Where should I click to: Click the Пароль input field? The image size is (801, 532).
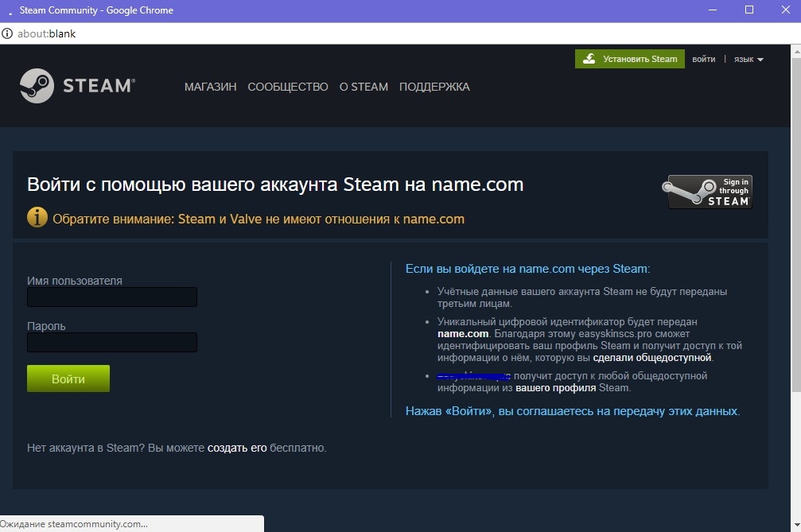pyautogui.click(x=111, y=342)
